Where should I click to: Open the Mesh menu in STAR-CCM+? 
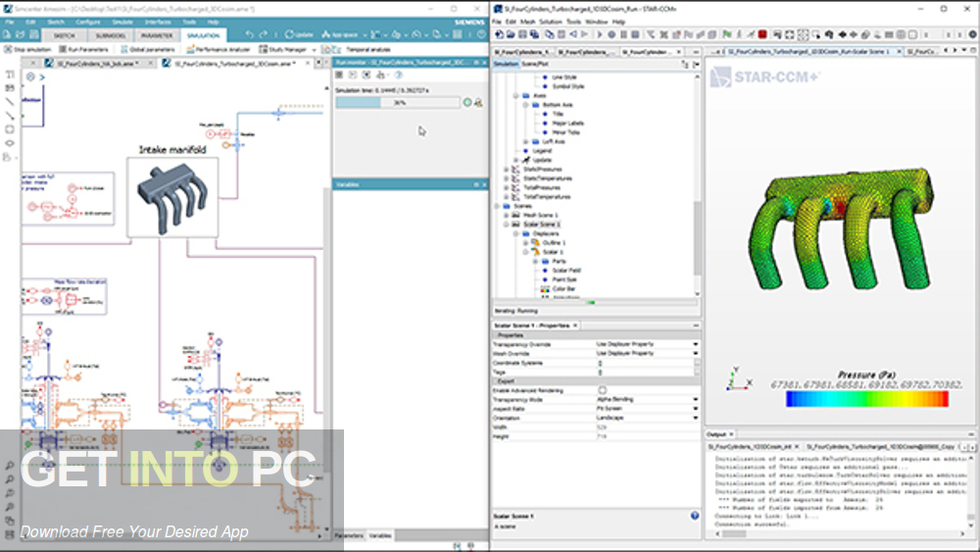(x=527, y=22)
